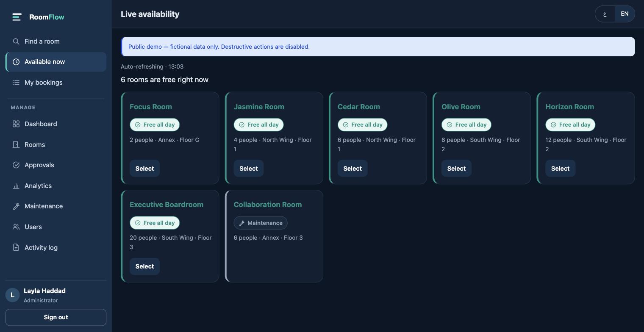Select the Executive Boardroom

pyautogui.click(x=144, y=266)
